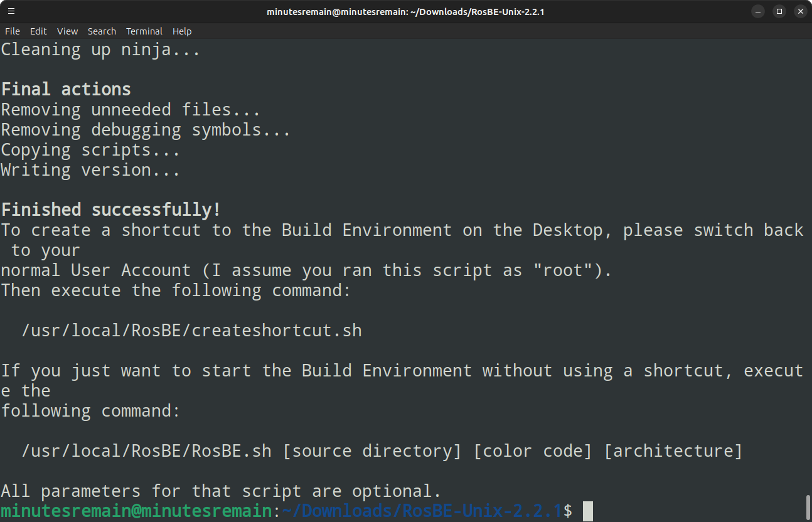
Task: Click the "/usr/local/RosBE/RosBE.sh" command line
Action: [x=382, y=450]
